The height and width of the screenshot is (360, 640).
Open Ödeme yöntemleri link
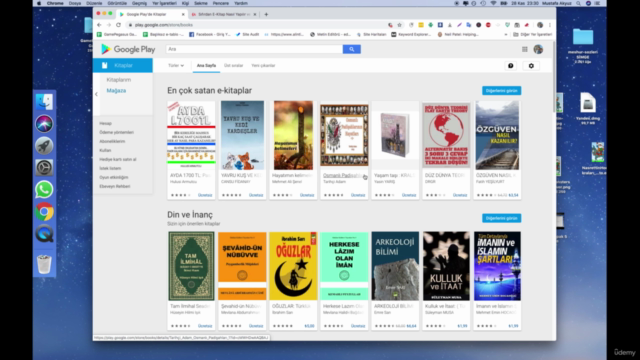(x=116, y=132)
